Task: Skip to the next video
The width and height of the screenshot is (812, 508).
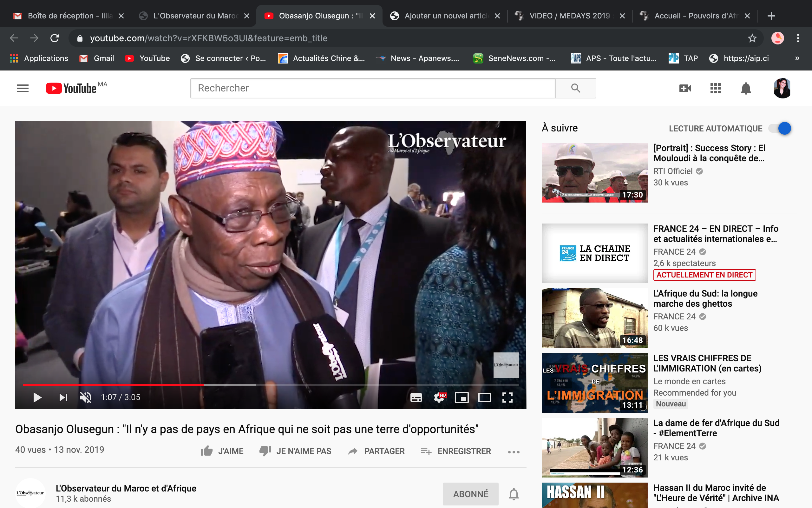Action: pyautogui.click(x=63, y=398)
